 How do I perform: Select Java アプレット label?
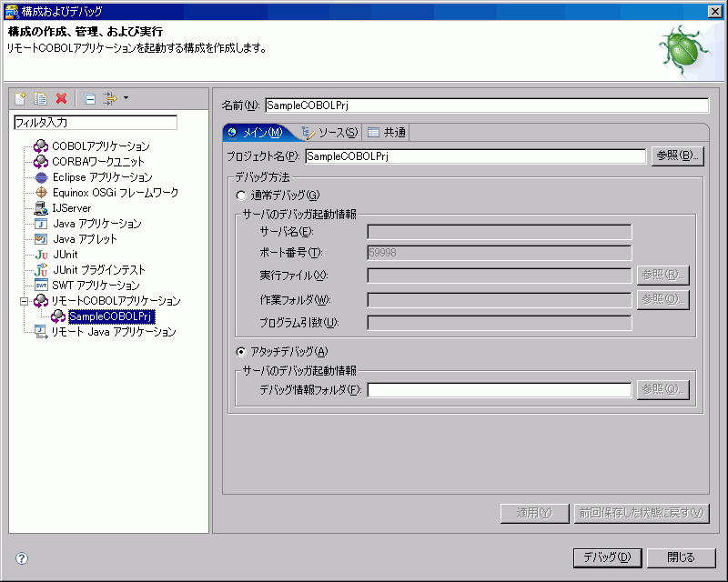(x=85, y=239)
